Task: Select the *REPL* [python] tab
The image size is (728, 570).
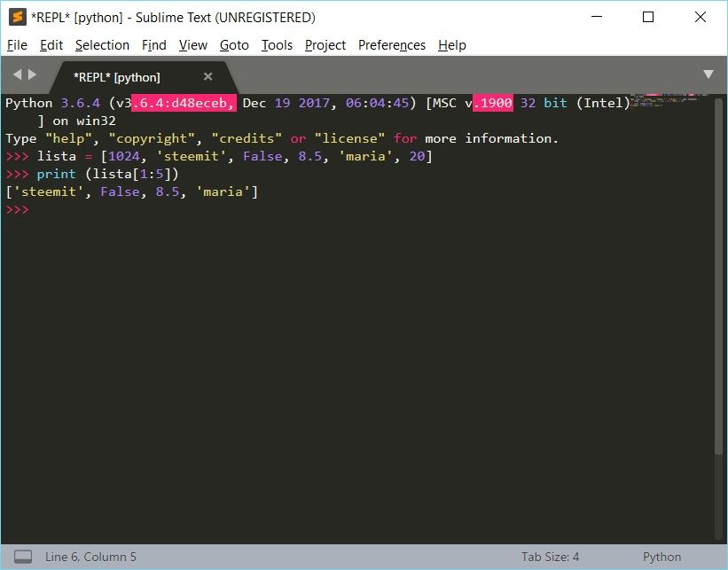Action: tap(144, 77)
